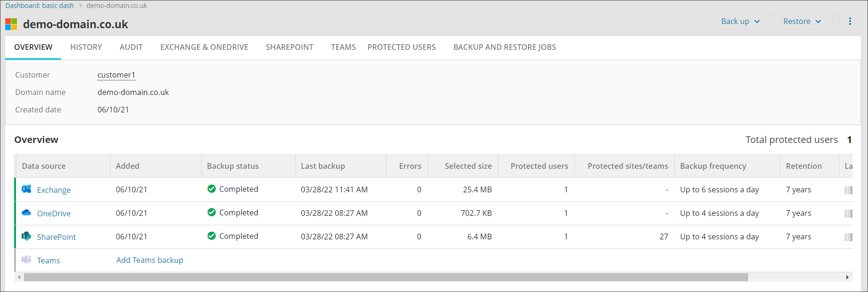Click Exchange row green completed checkmark
This screenshot has width=868, height=292.
click(x=212, y=189)
